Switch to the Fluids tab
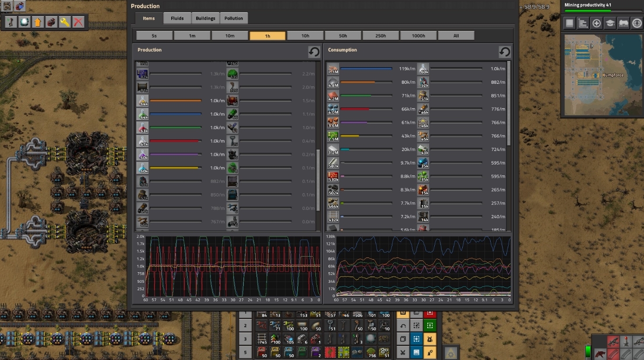 tap(177, 18)
